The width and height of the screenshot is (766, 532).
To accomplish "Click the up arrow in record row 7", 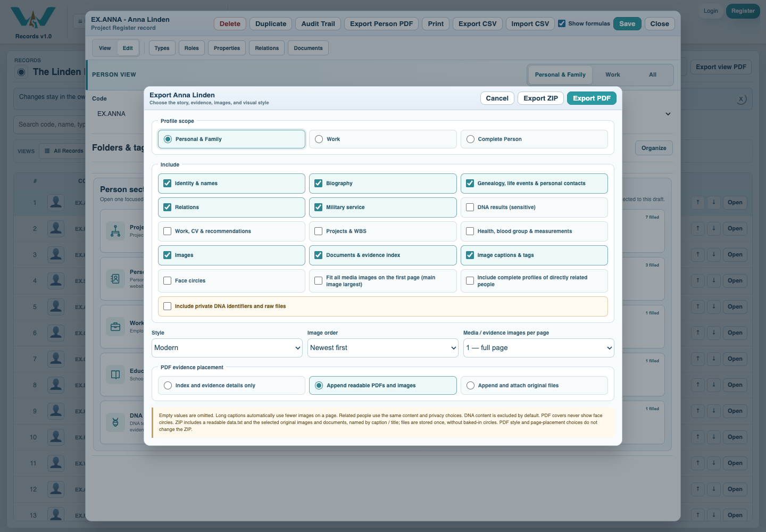I will tap(698, 359).
